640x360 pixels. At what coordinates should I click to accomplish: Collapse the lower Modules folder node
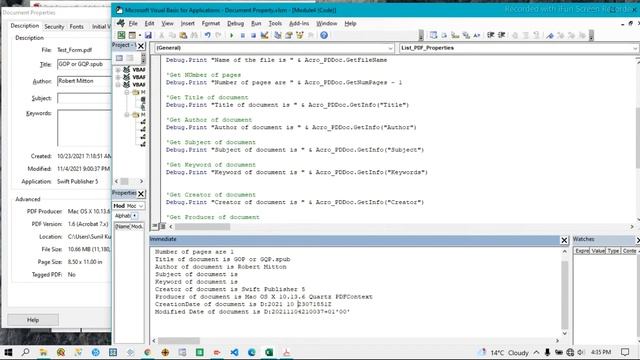pos(127,115)
